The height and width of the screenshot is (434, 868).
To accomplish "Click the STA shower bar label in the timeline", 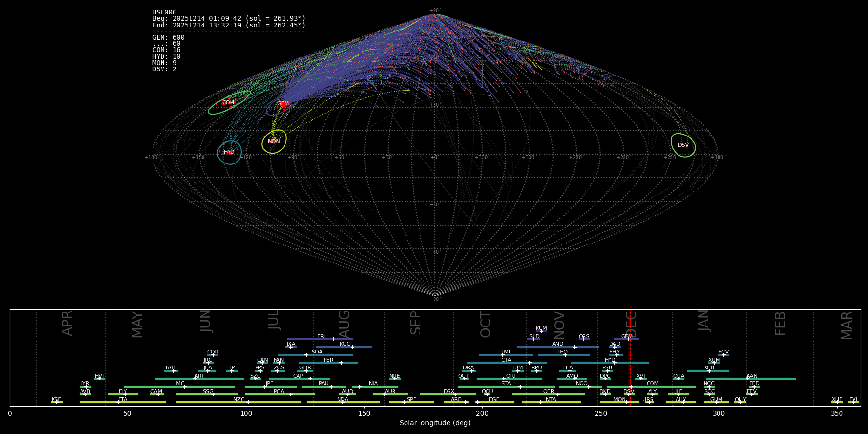I will click(506, 384).
